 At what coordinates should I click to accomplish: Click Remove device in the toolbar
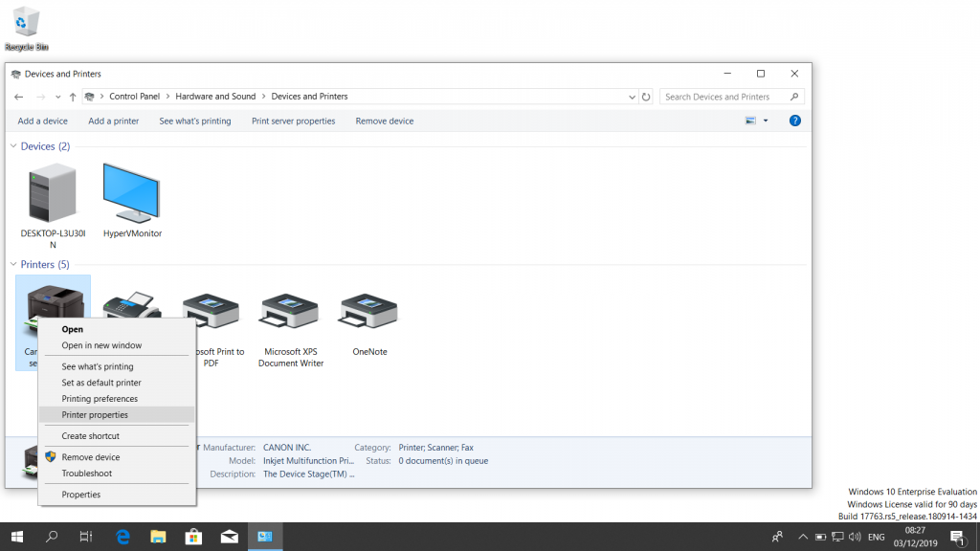click(x=385, y=121)
